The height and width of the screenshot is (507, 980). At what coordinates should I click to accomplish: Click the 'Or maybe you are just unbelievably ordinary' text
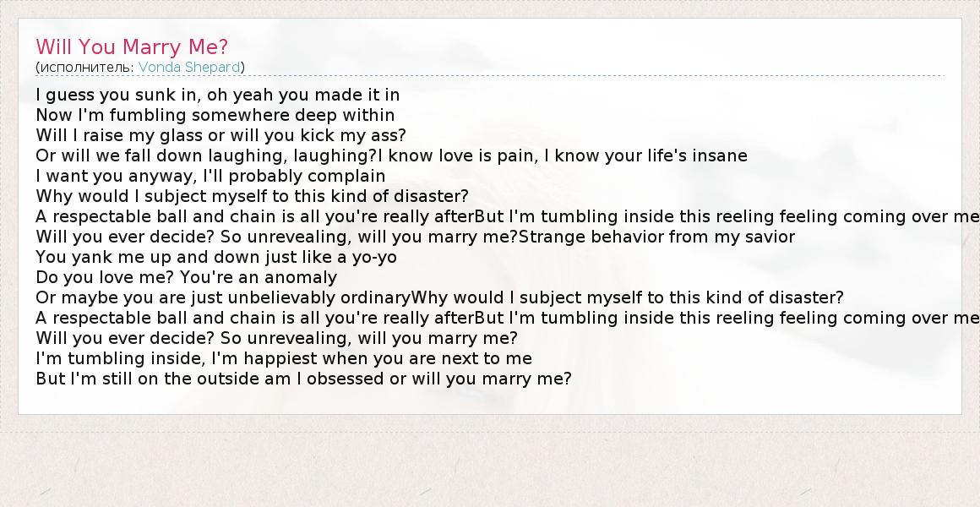pyautogui.click(x=223, y=297)
